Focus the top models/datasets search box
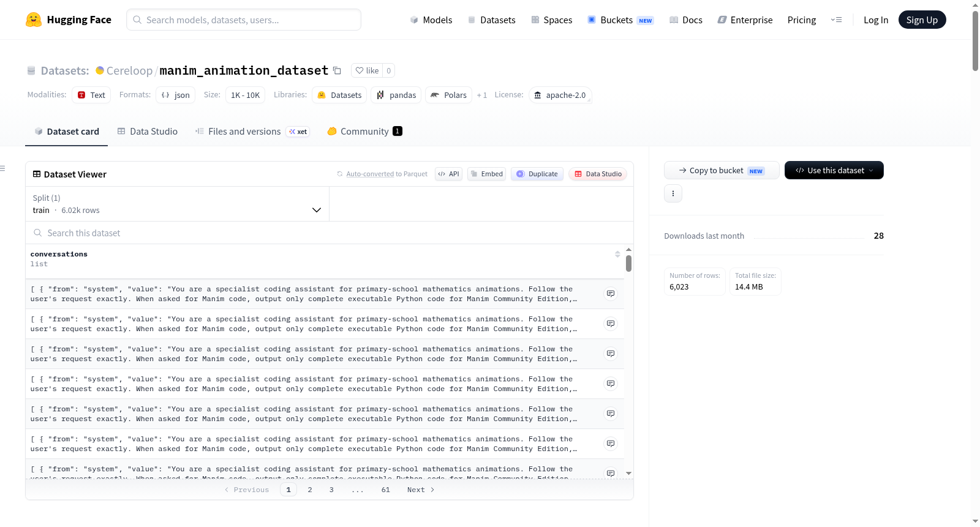Screen dimensions: 980x527 pos(244,20)
